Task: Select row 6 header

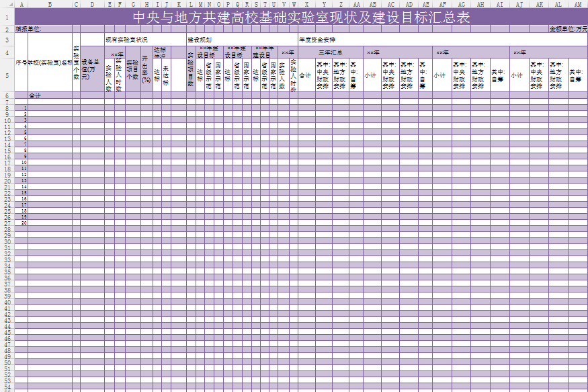Action: click(x=7, y=96)
